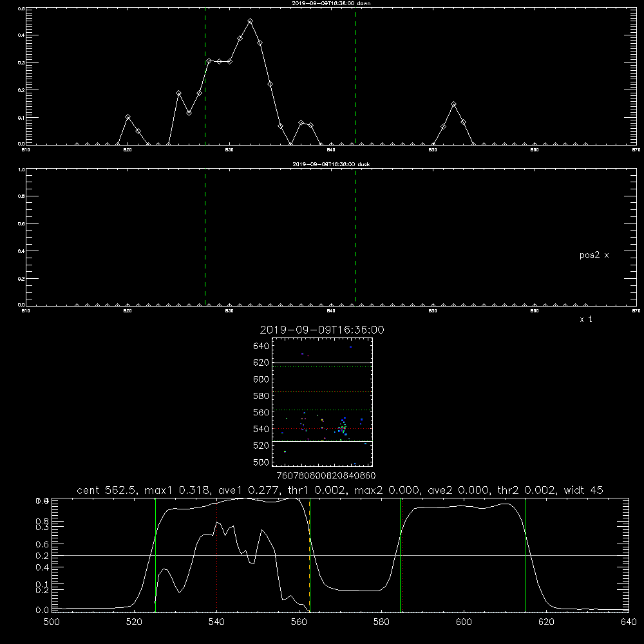Viewport: 644px width, 644px height.
Task: Select the diamond peak near x=820 in dawn plot
Action: [128, 117]
